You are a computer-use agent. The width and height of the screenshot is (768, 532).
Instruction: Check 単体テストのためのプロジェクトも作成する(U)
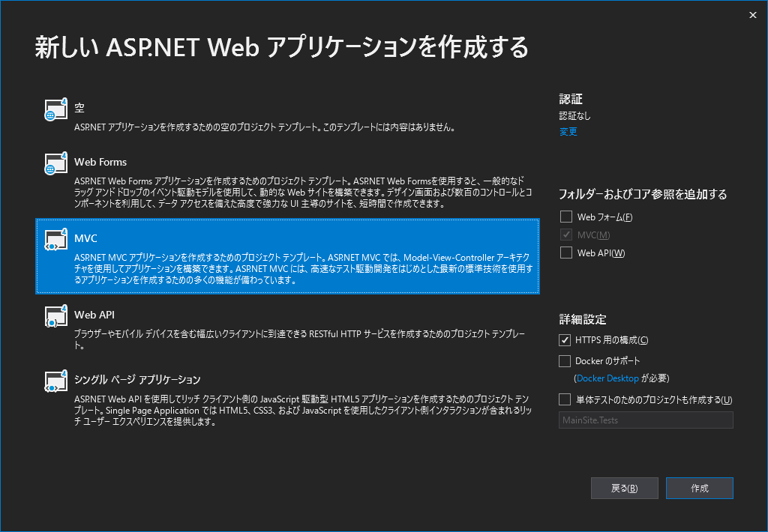[x=565, y=400]
